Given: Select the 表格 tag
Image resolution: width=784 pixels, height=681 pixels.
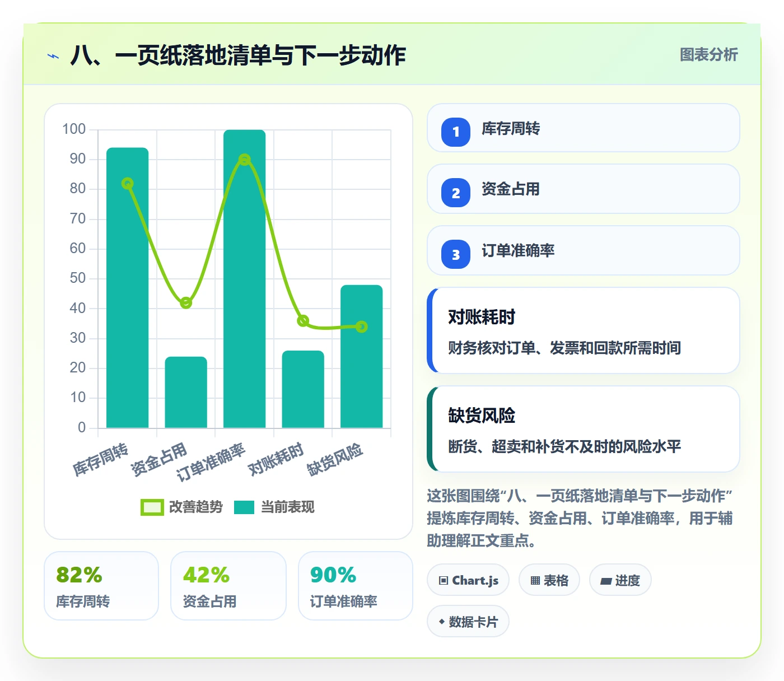Looking at the screenshot, I should (549, 580).
